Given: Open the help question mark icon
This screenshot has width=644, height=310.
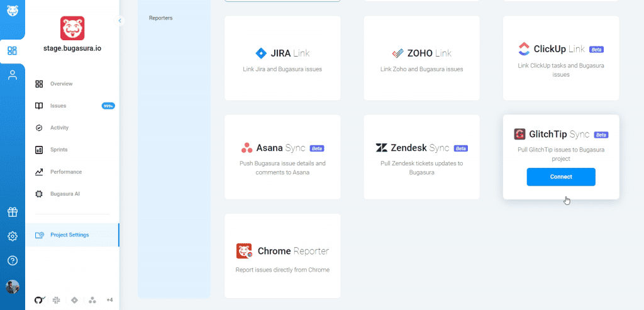Looking at the screenshot, I should click(13, 260).
